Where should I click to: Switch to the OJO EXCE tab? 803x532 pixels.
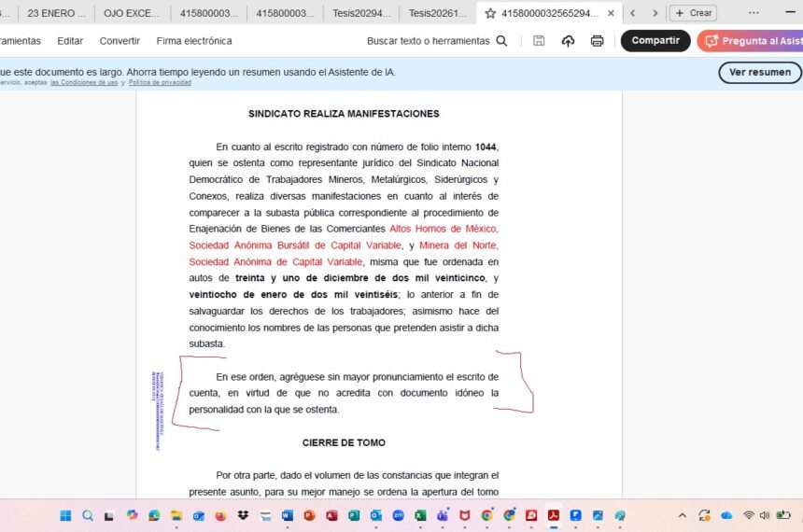tap(132, 13)
